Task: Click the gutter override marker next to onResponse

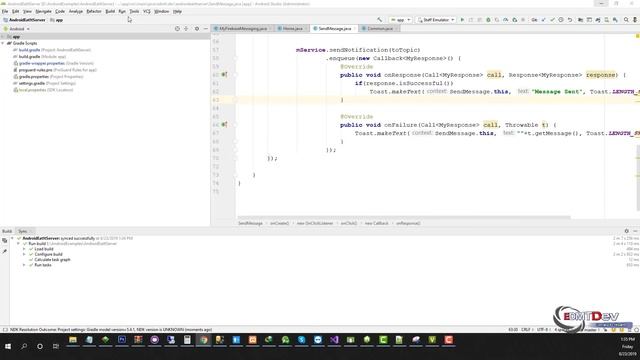Action: (224, 75)
